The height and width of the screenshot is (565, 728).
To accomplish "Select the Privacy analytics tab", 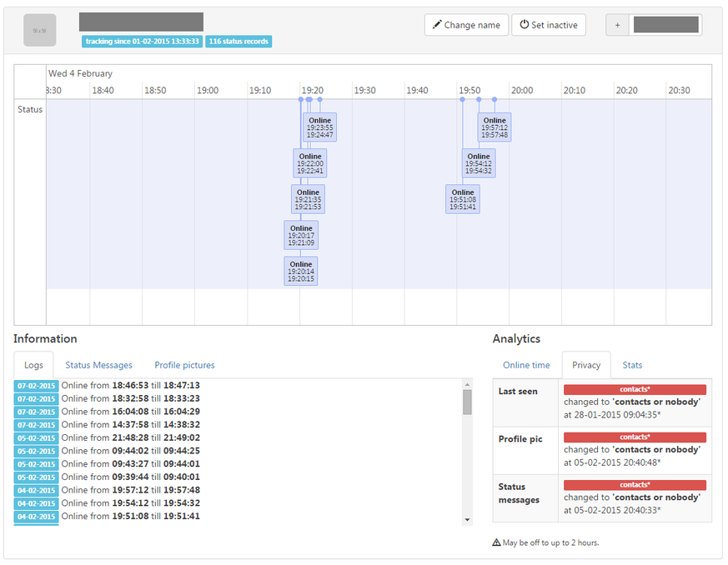I will [586, 365].
